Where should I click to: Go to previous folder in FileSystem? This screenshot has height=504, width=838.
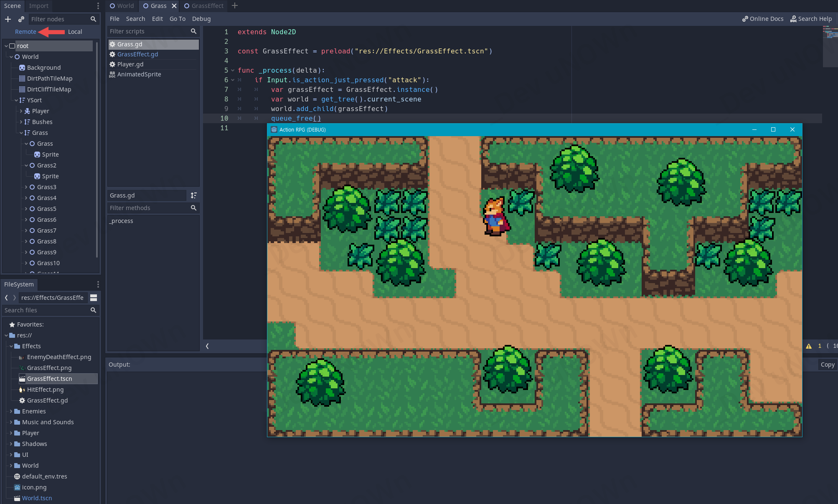point(6,298)
